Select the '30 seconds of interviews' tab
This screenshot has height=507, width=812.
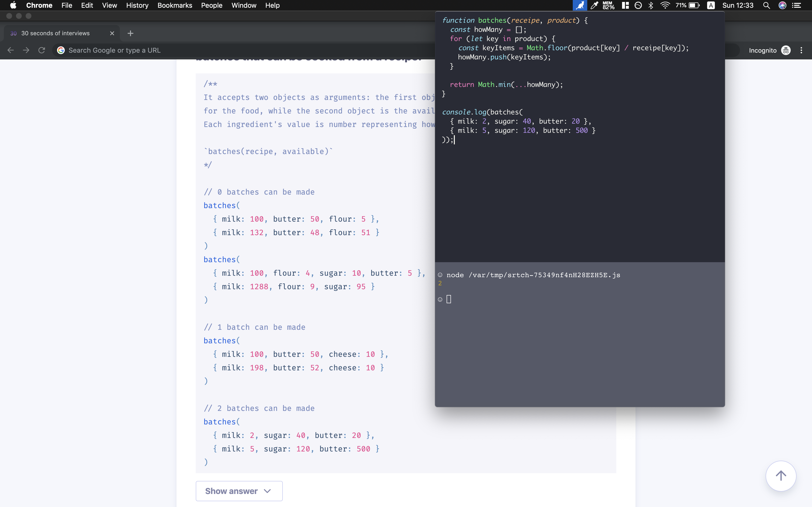click(55, 33)
